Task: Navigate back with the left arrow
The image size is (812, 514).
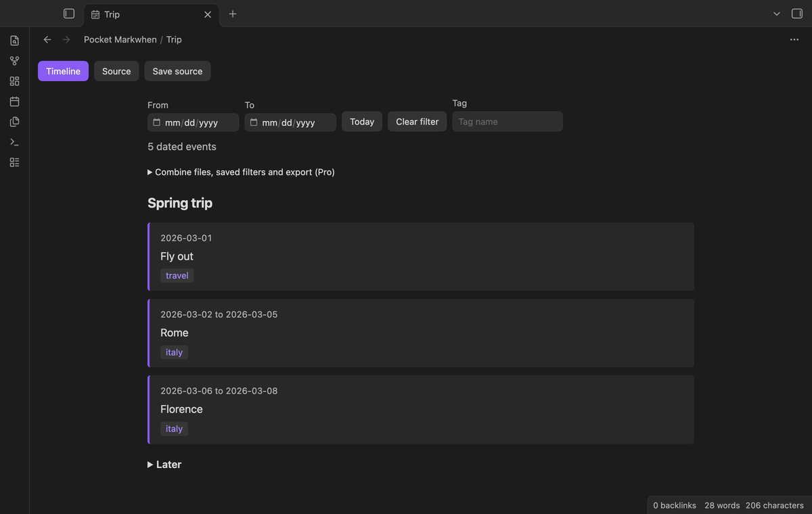Action: click(47, 40)
